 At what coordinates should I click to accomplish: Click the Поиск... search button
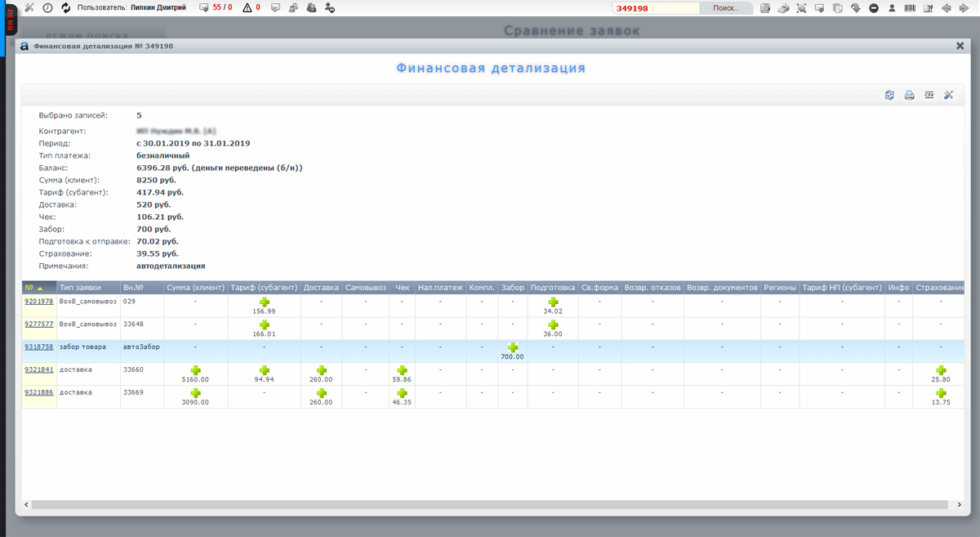click(x=726, y=8)
